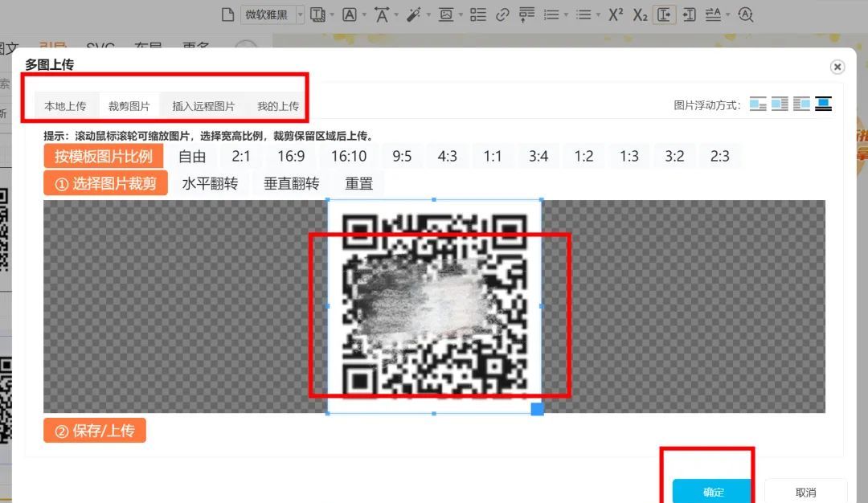Switch to the 本地上传 tab
This screenshot has width=868, height=503.
65,106
